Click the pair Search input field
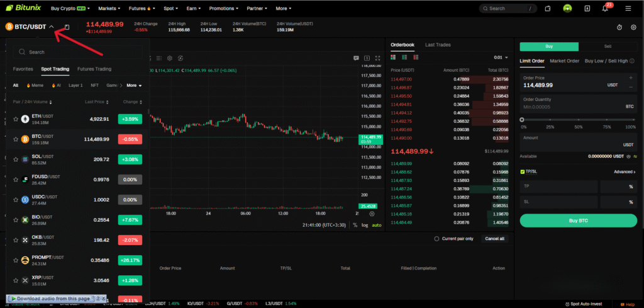 [x=79, y=52]
